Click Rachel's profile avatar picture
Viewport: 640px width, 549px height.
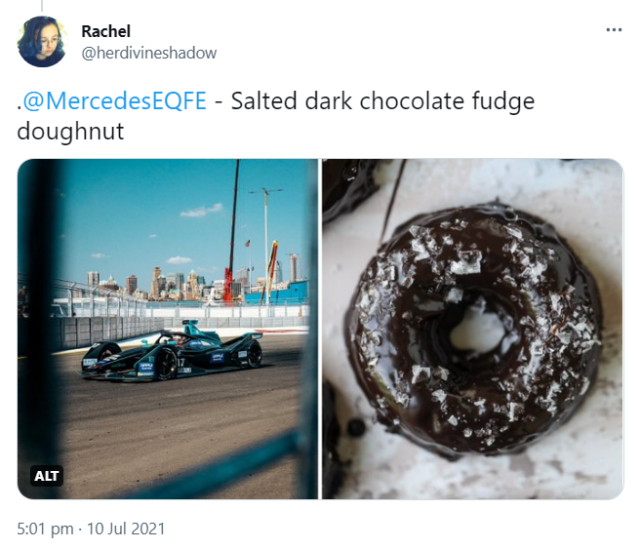[x=43, y=41]
